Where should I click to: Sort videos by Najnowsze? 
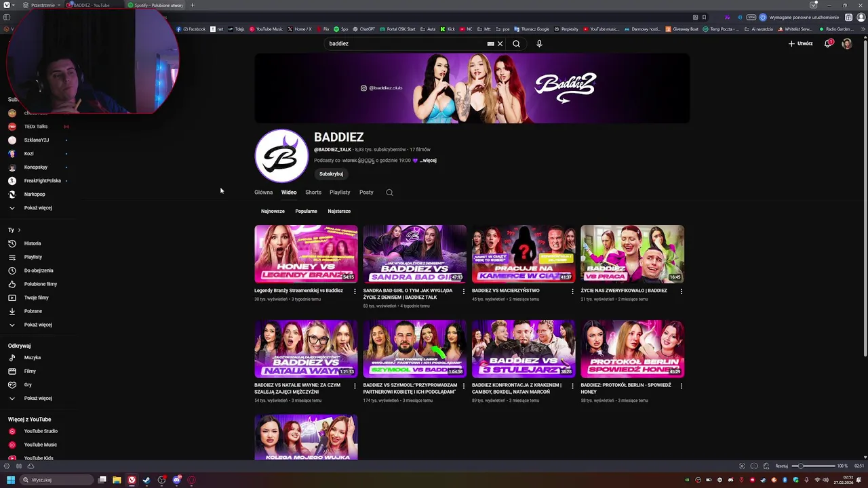coord(273,211)
